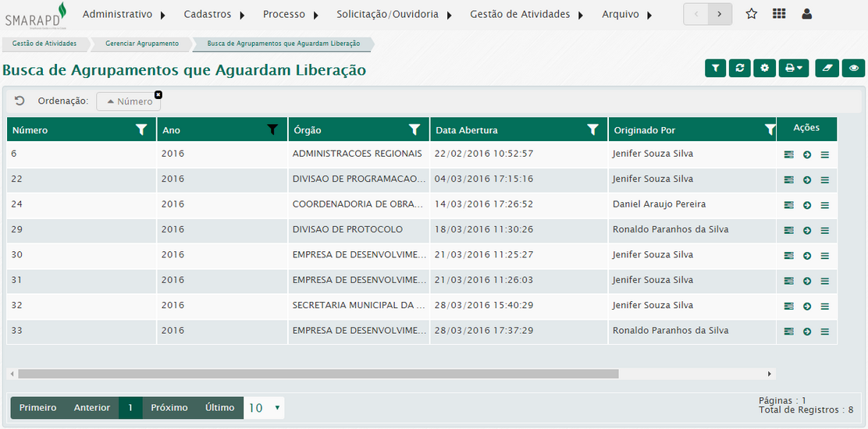Click the reset ordering undo icon

point(20,101)
